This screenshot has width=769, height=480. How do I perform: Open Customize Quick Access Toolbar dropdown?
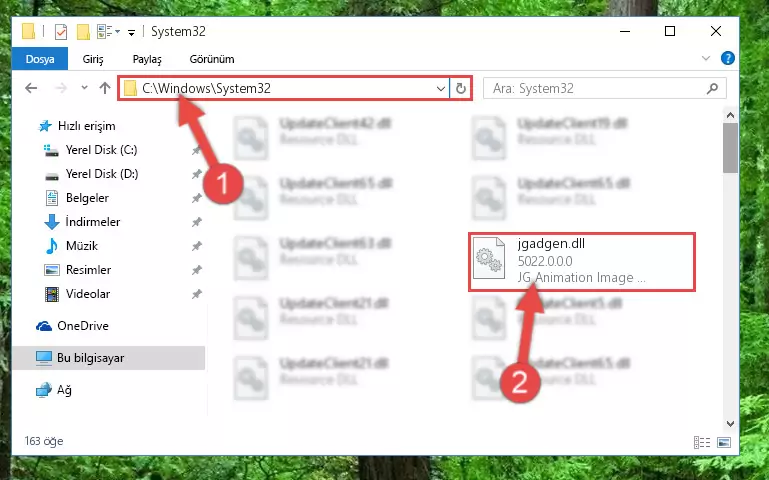pyautogui.click(x=131, y=33)
